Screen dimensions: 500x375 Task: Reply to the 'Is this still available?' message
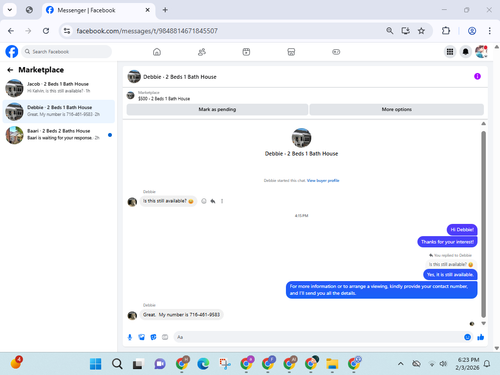click(x=213, y=201)
